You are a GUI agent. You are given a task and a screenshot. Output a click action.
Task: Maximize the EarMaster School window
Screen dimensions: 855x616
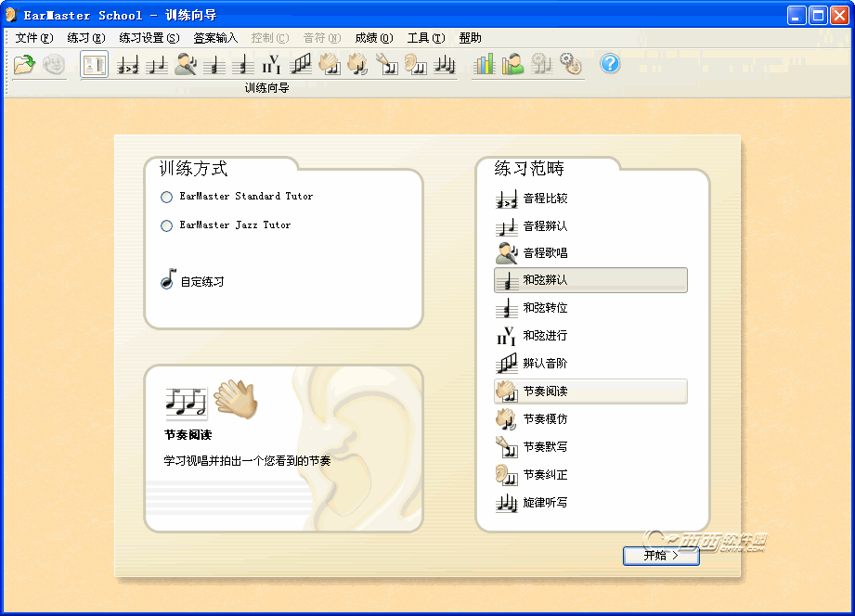[x=818, y=15]
